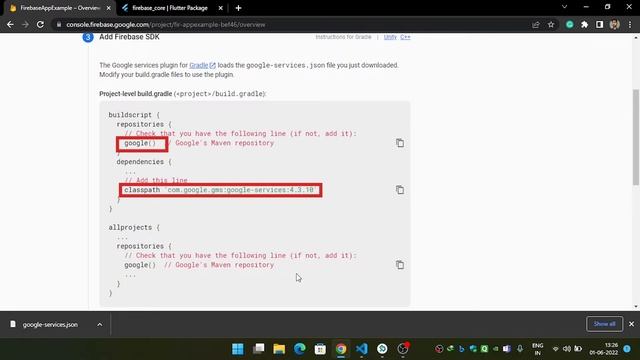Open Task View on taskbar
Image resolution: width=640 pixels, height=360 pixels.
point(258,349)
